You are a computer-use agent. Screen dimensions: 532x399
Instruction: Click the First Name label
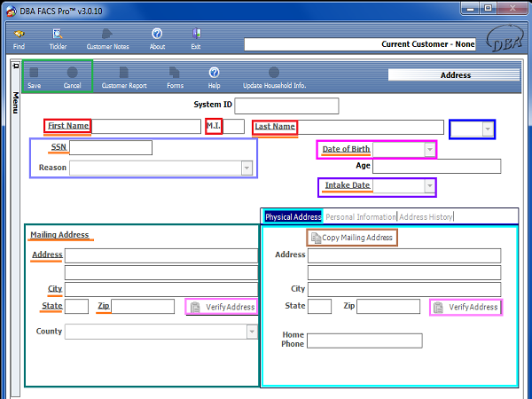pyautogui.click(x=68, y=126)
